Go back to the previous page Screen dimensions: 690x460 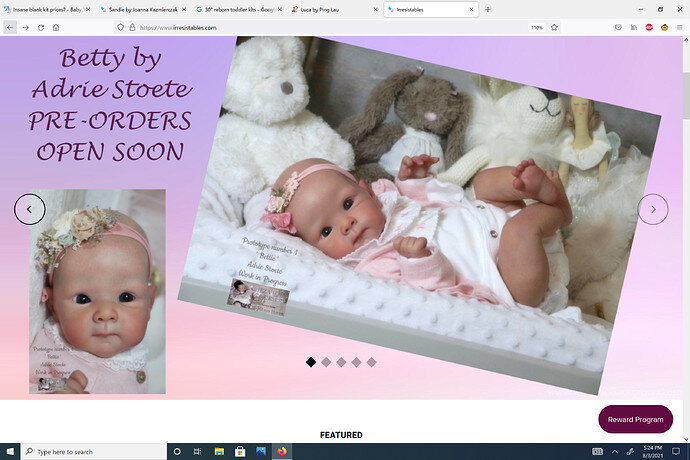[10, 27]
